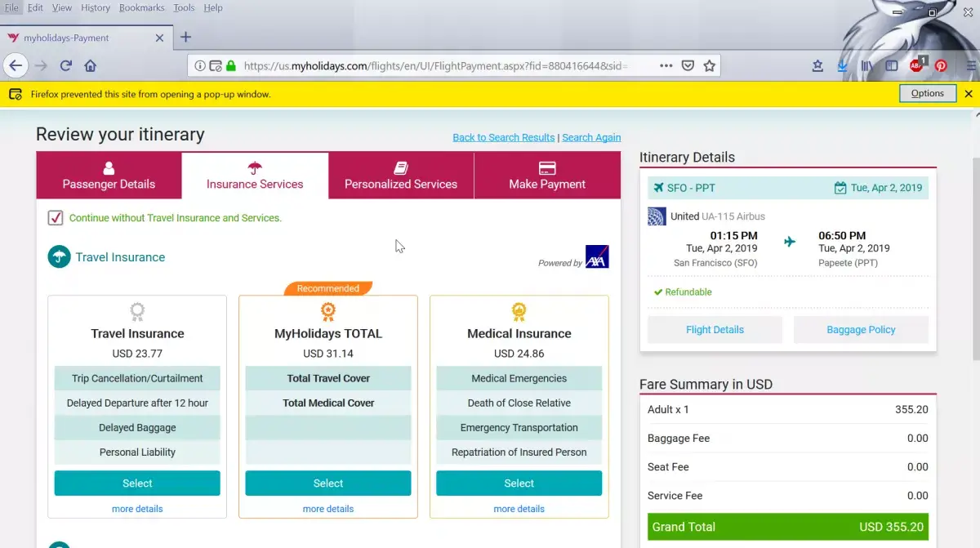Click the Adult x 1 fare row

788,410
